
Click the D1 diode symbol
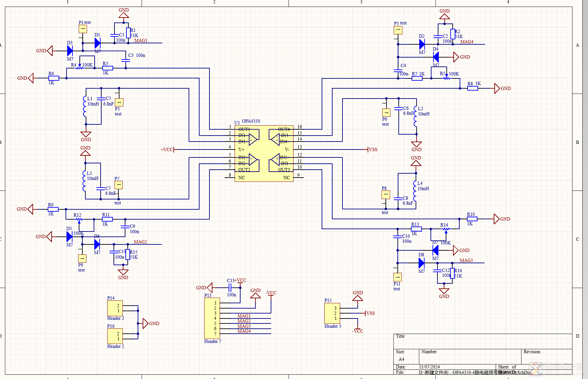[98, 43]
